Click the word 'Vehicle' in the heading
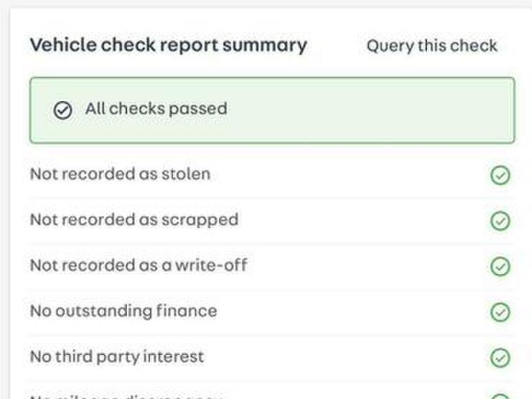 (x=62, y=45)
